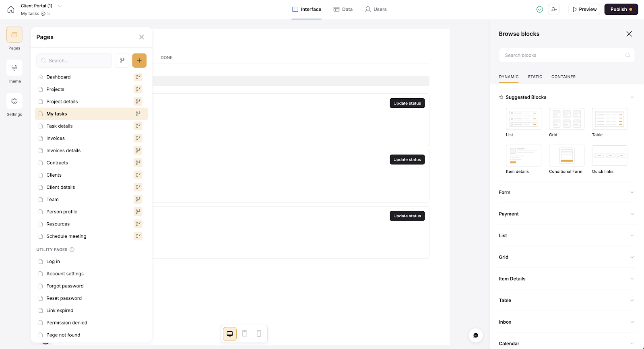Click the branch icon for Project details
This screenshot has height=349, width=644.
click(138, 101)
